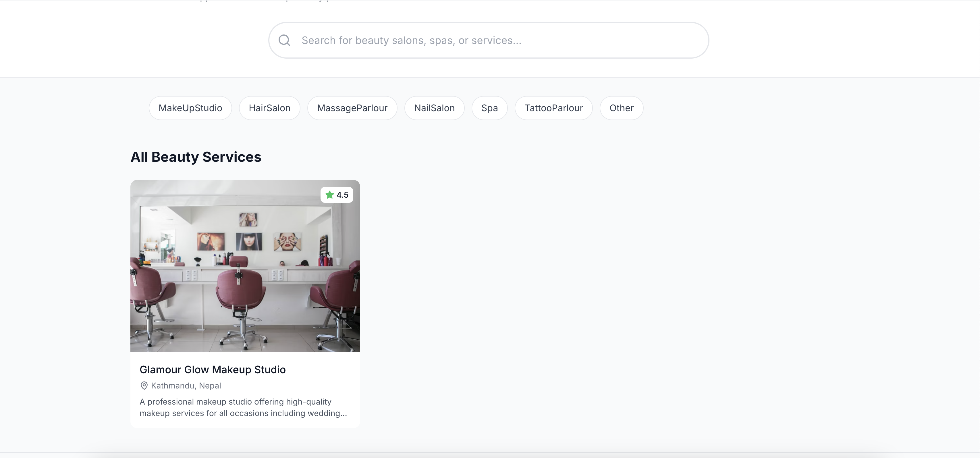Expand the Spa services dropdown
Image resolution: width=980 pixels, height=458 pixels.
[x=489, y=107]
